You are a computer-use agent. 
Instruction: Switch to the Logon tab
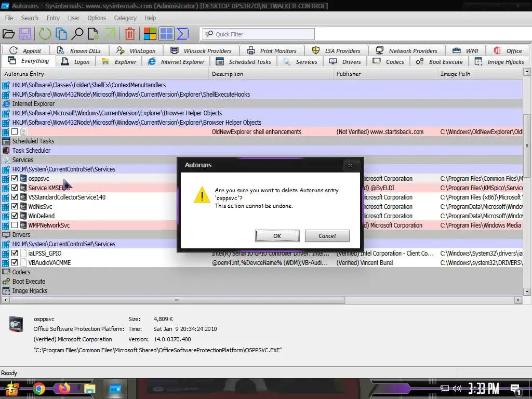tap(75, 62)
